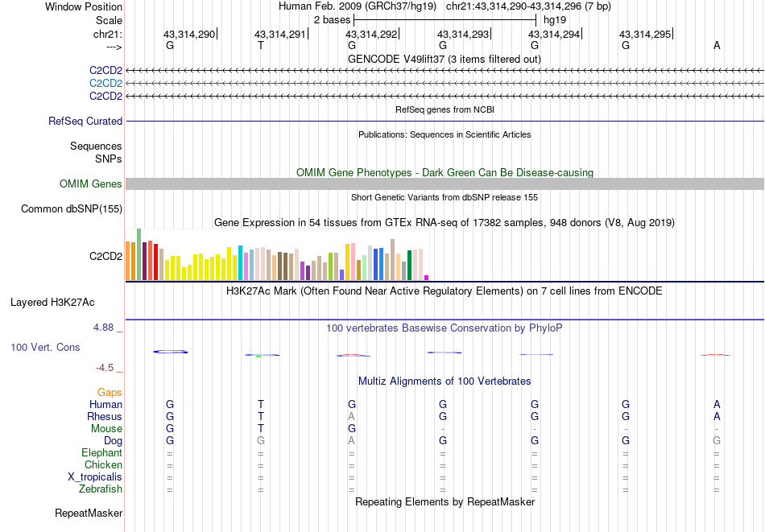Click the Chicken species label
This screenshot has width=765, height=532.
click(x=103, y=465)
